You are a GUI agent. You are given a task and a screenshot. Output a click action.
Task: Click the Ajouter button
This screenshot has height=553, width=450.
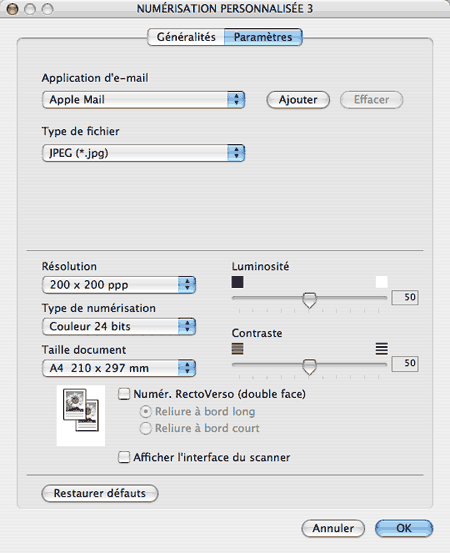pos(298,100)
